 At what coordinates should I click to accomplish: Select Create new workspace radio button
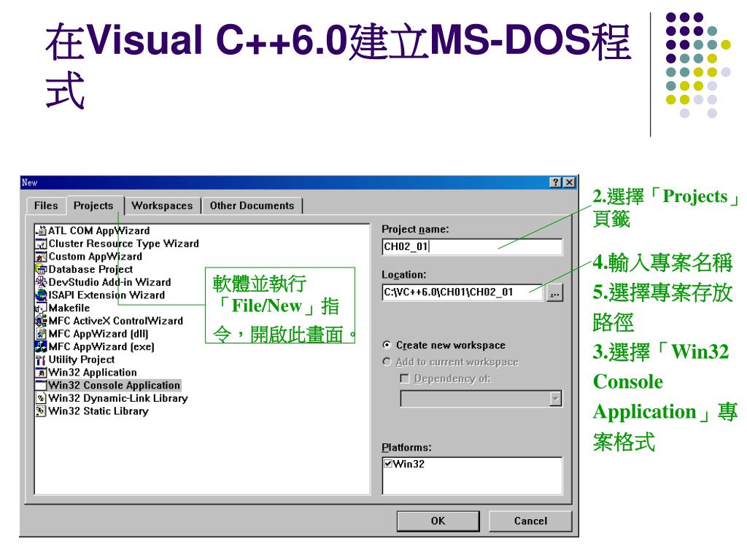pyautogui.click(x=387, y=345)
